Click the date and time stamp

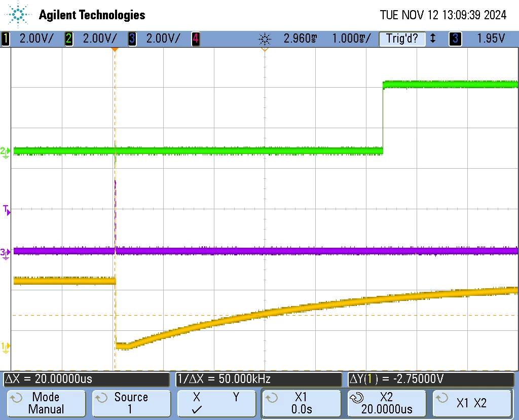coord(443,15)
